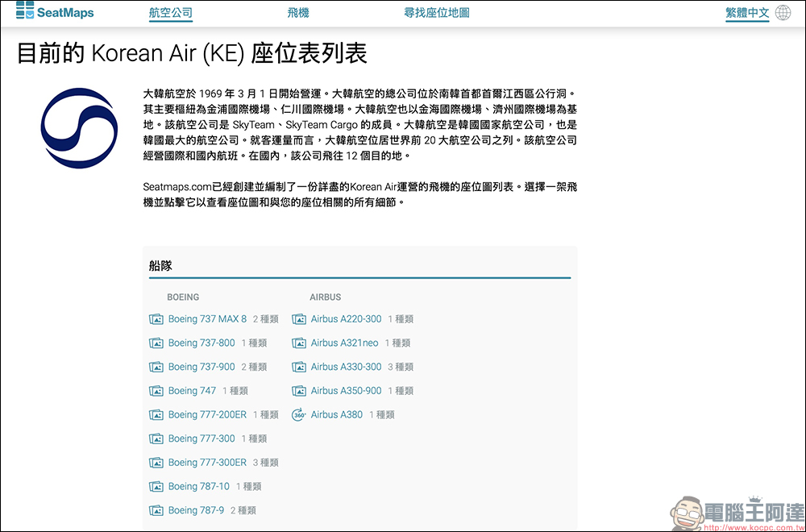
Task: Click the photo icon beside Airbus A321neo
Action: (299, 343)
